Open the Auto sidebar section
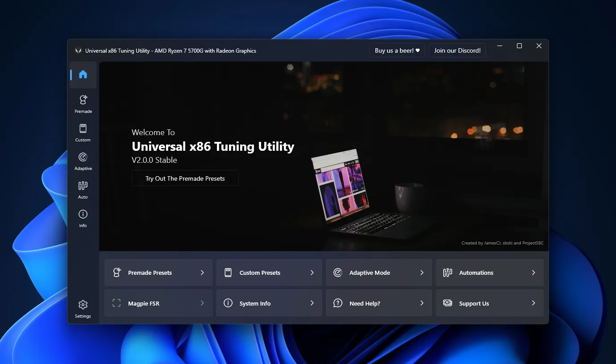The height and width of the screenshot is (364, 616). pos(83,190)
